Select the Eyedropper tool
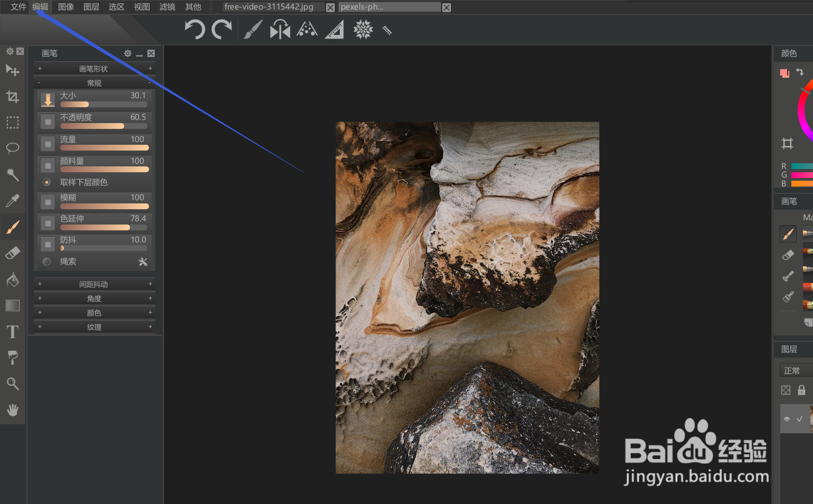The image size is (813, 504). point(13,201)
